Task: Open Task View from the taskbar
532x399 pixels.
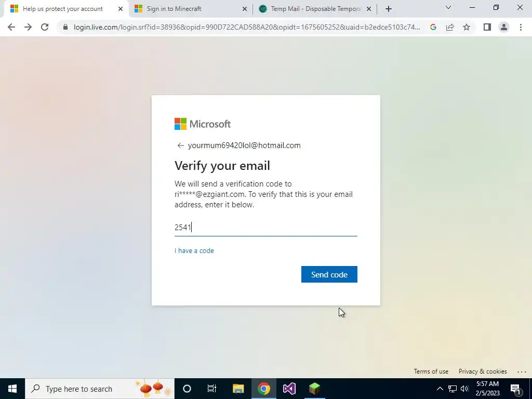Action: click(212, 389)
